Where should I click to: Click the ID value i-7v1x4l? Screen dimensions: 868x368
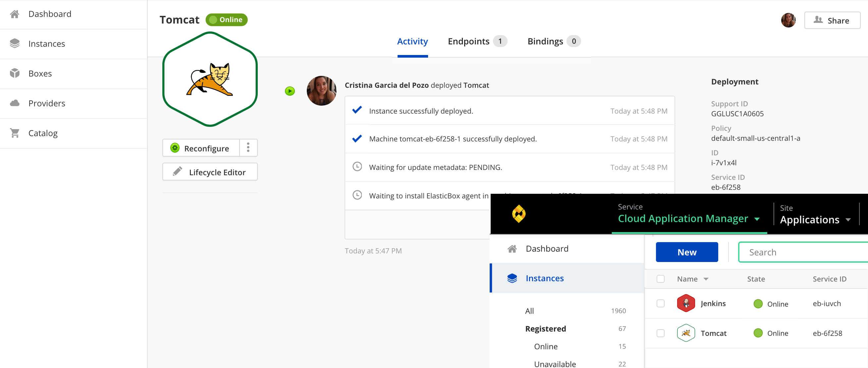tap(724, 162)
